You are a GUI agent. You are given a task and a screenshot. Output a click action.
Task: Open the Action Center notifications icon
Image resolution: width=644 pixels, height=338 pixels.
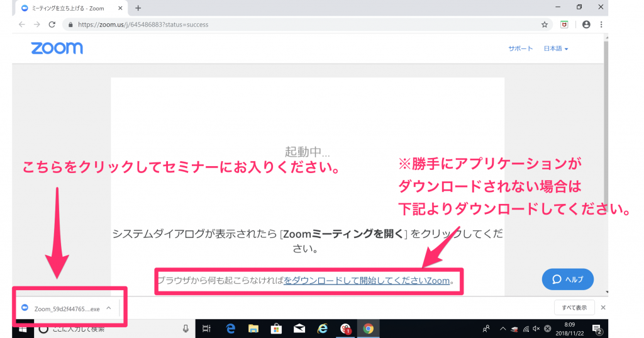597,329
